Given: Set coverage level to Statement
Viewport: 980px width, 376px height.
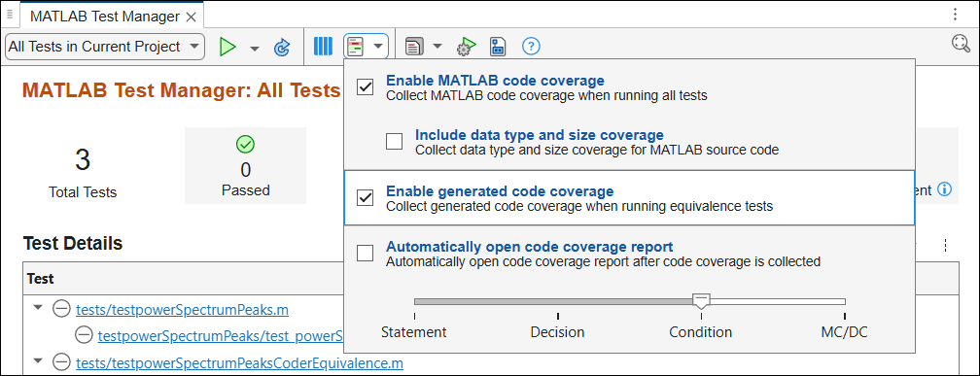Looking at the screenshot, I should coord(414,331).
